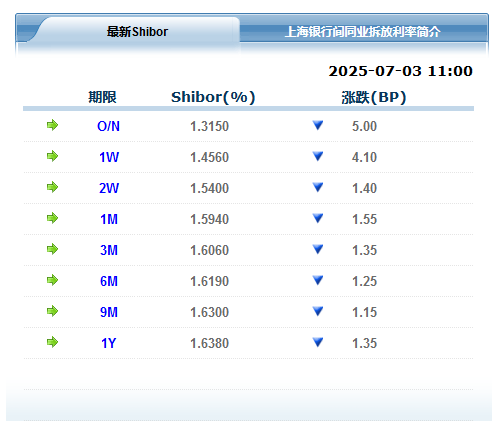
Task: Click the green arrow beside 1Y
Action: point(52,342)
